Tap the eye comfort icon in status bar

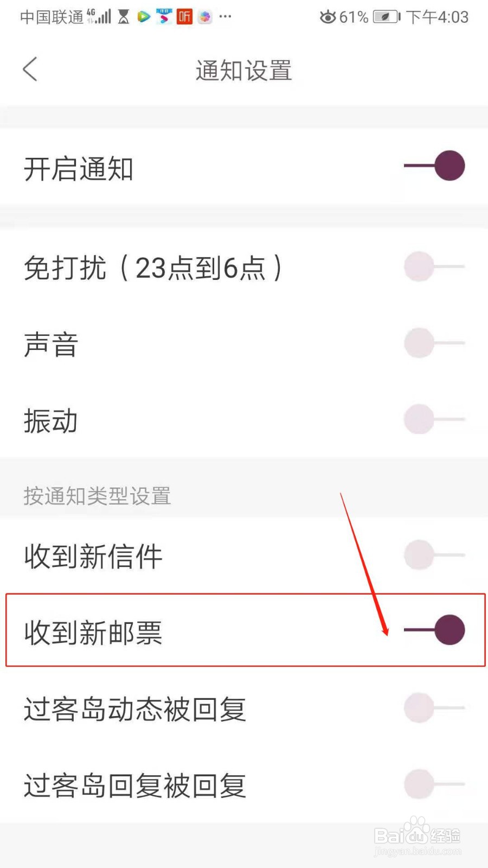pos(328,17)
